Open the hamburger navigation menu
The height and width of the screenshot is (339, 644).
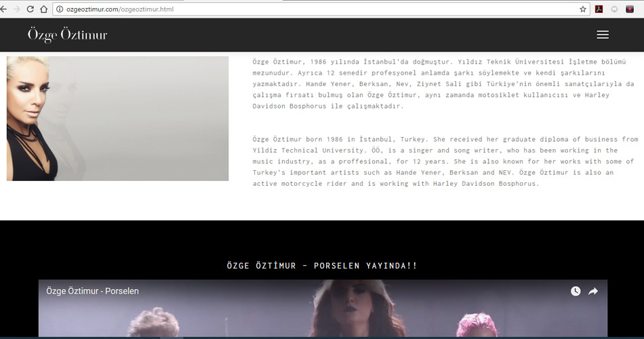(x=603, y=35)
